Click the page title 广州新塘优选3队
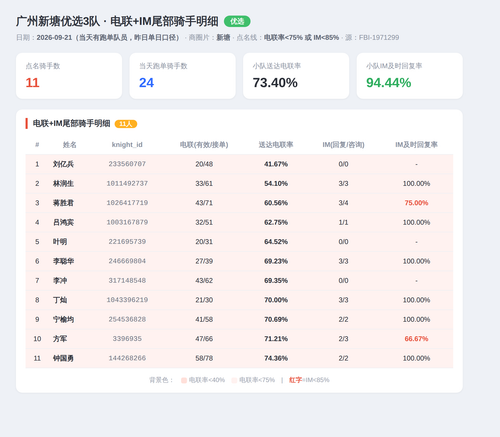The height and width of the screenshot is (437, 500). [58, 21]
